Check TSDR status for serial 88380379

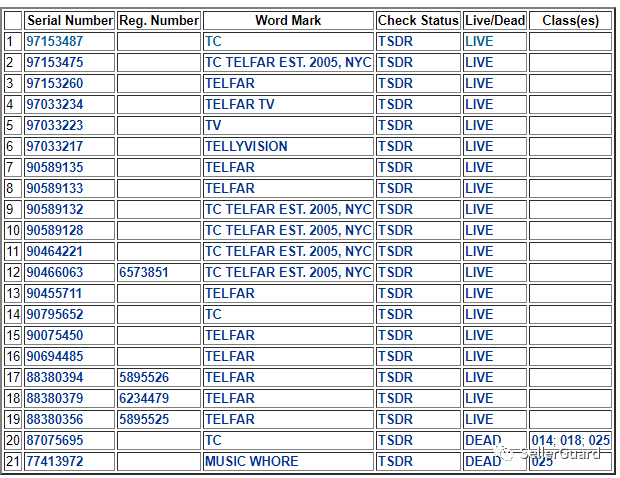[x=395, y=398]
